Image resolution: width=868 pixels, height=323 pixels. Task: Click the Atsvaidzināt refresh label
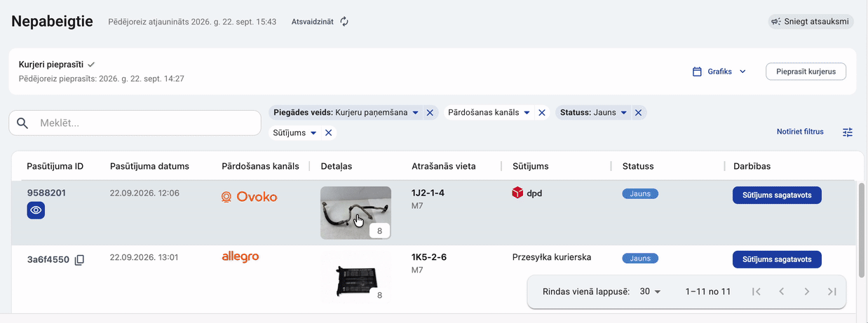click(313, 22)
